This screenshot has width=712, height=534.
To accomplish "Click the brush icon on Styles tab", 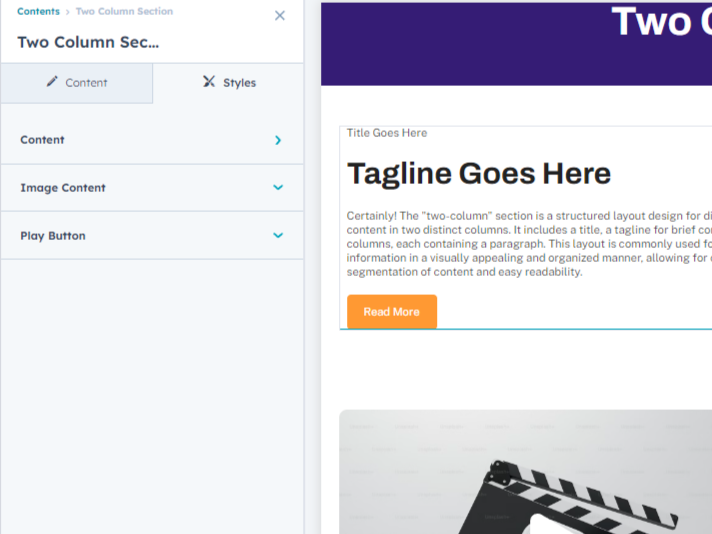I will 209,82.
